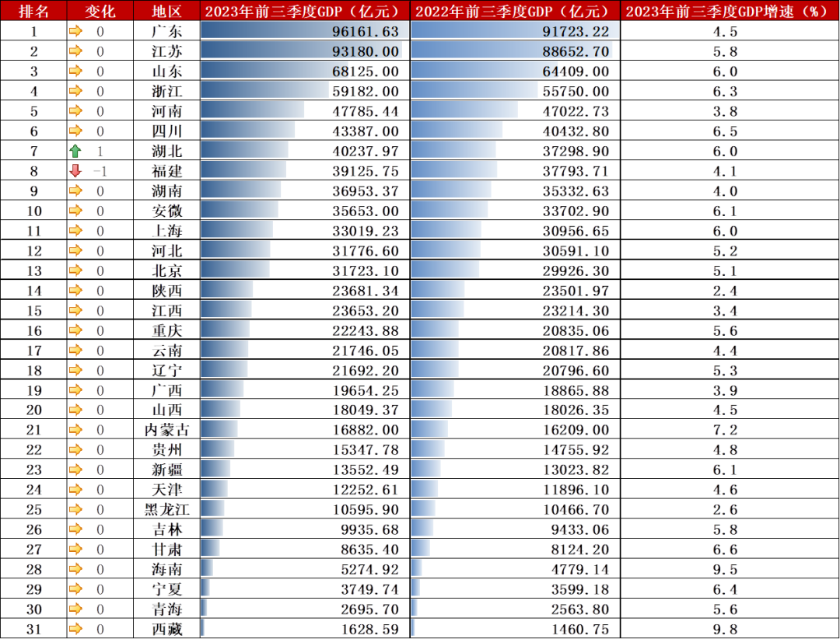This screenshot has height=639, width=840.
Task: Select the 5274.92 GDP value
Action: 369,569
